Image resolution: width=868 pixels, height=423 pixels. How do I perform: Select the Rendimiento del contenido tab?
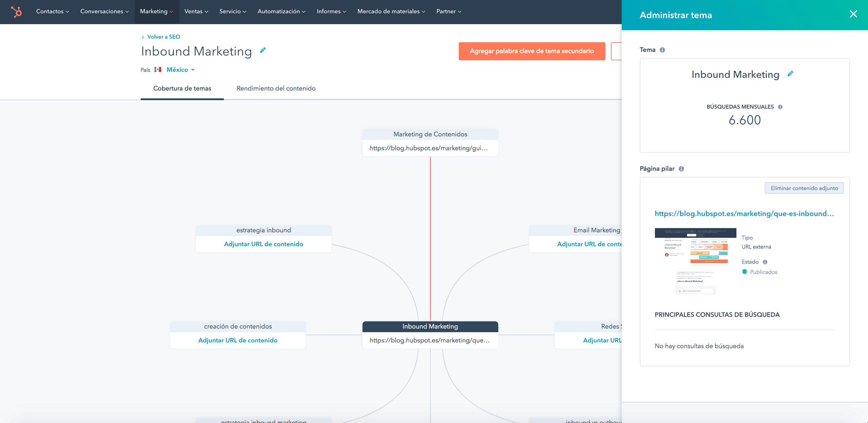tap(276, 89)
